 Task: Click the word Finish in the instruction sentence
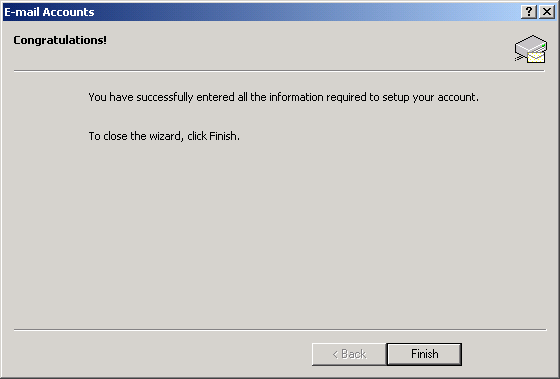pos(223,136)
